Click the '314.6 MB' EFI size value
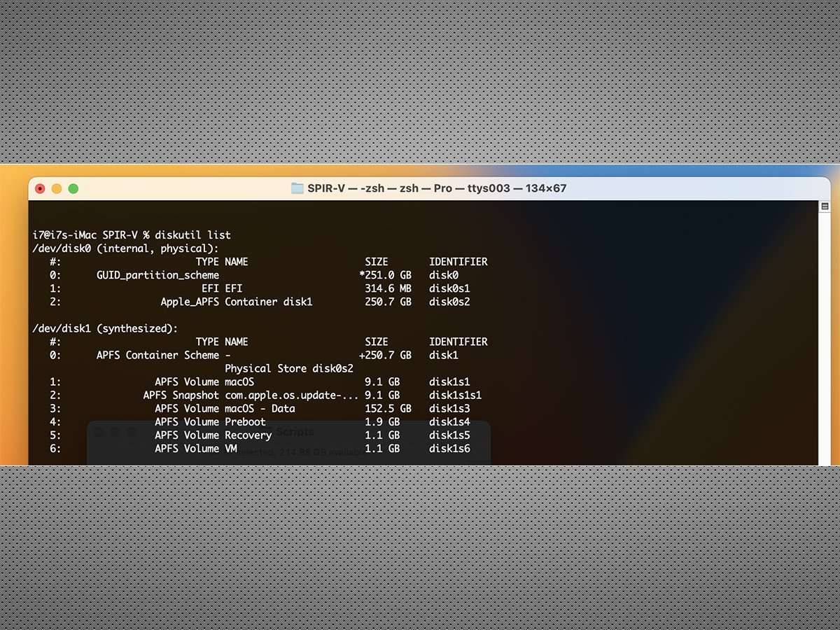Viewport: 840px width, 630px height. [388, 288]
